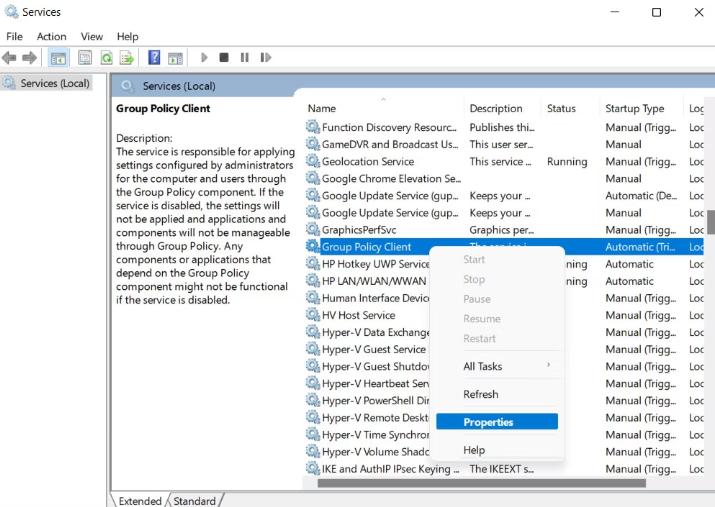Viewport: 715px width, 507px height.
Task: Click the Export List toolbar icon
Action: 127,57
